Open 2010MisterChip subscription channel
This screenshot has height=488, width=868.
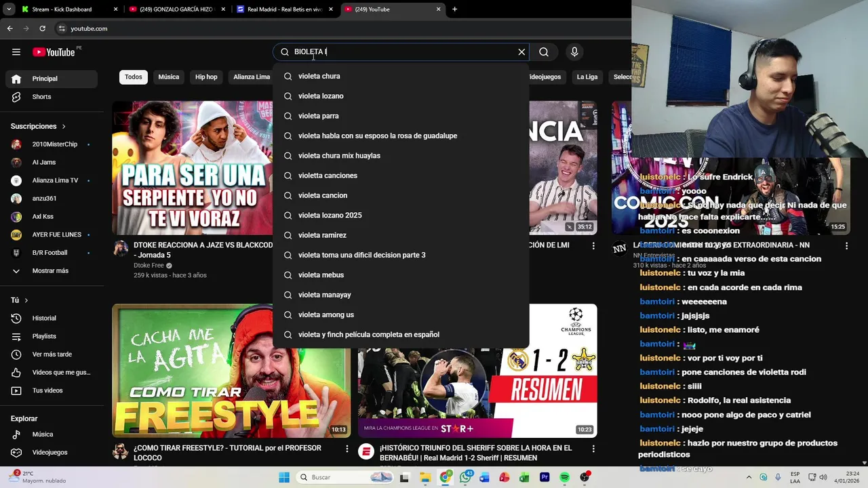(x=52, y=144)
